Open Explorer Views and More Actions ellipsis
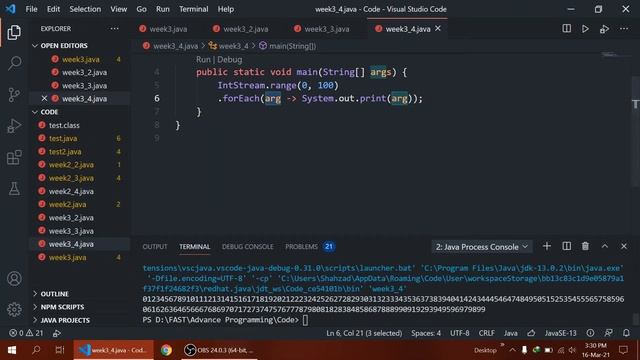This screenshot has height=360, width=640. click(x=114, y=29)
